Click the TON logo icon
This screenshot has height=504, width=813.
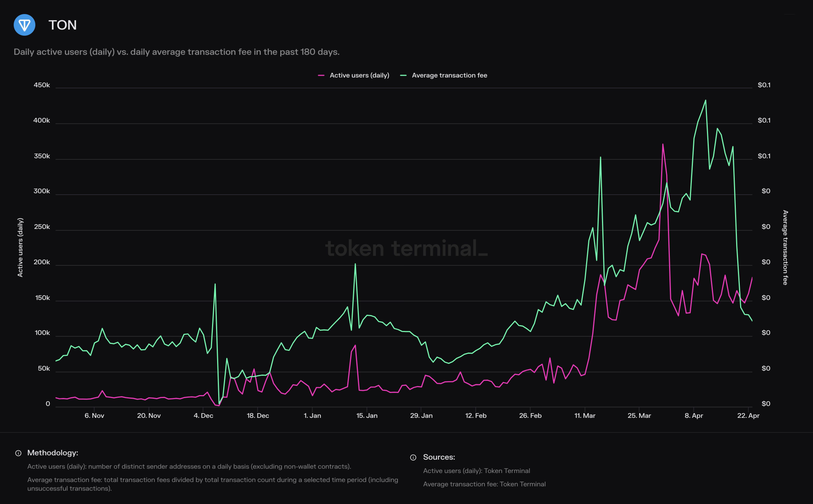tap(24, 25)
